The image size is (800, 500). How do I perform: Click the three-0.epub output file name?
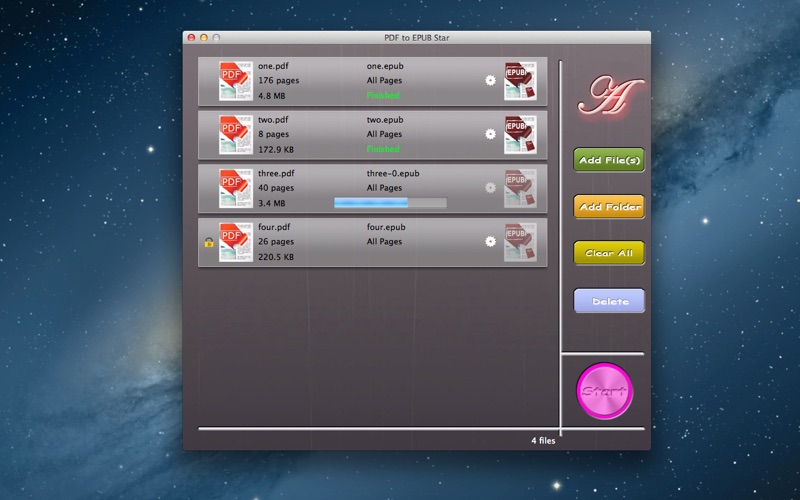click(393, 173)
